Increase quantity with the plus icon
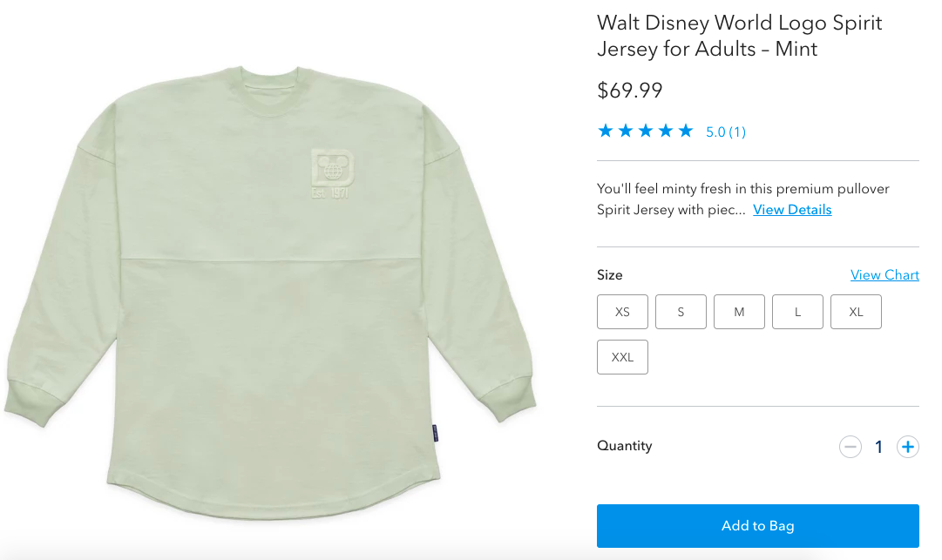The height and width of the screenshot is (560, 942). (908, 447)
